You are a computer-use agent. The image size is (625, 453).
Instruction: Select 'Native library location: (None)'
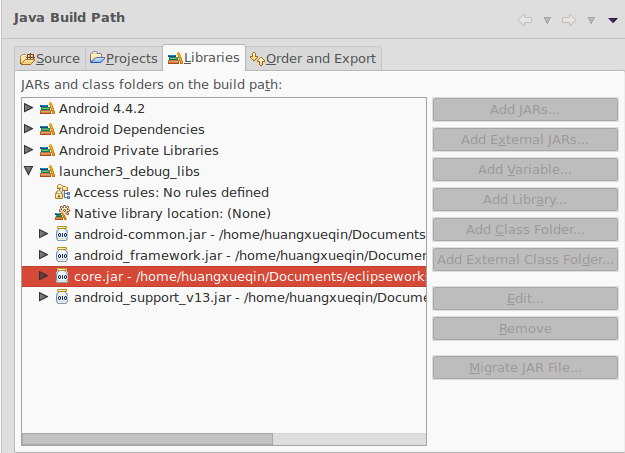click(172, 214)
